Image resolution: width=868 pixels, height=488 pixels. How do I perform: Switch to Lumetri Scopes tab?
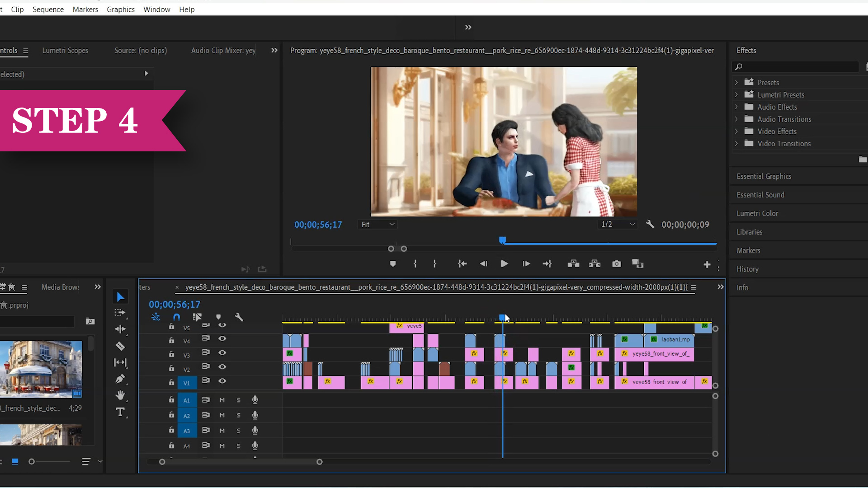click(x=65, y=51)
